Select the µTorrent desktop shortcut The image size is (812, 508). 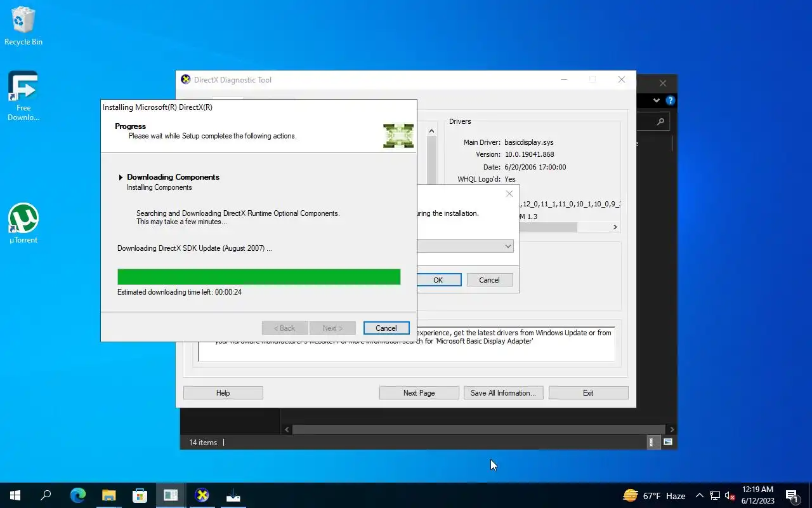click(x=23, y=224)
